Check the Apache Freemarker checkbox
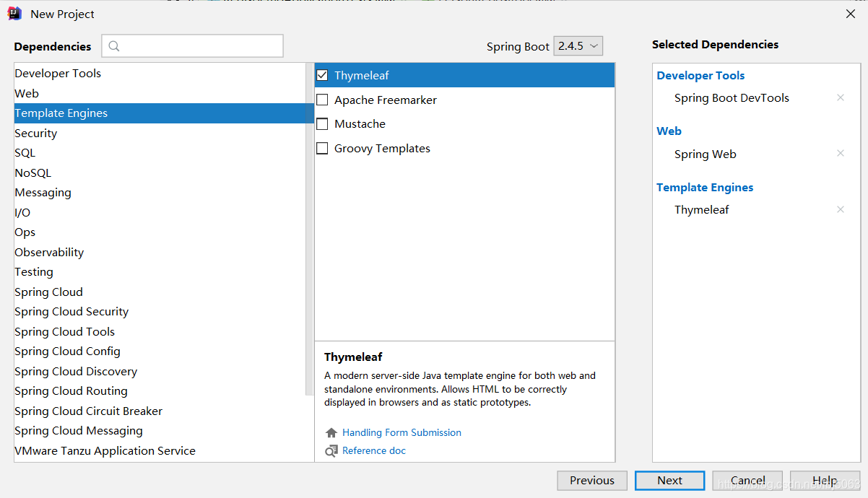Image resolution: width=868 pixels, height=498 pixels. [x=323, y=100]
